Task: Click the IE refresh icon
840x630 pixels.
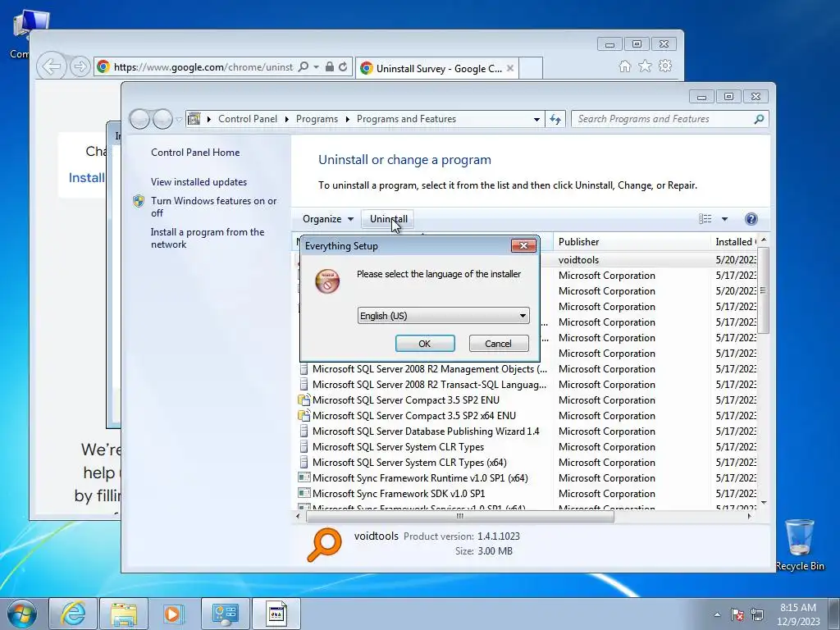Action: [x=343, y=67]
